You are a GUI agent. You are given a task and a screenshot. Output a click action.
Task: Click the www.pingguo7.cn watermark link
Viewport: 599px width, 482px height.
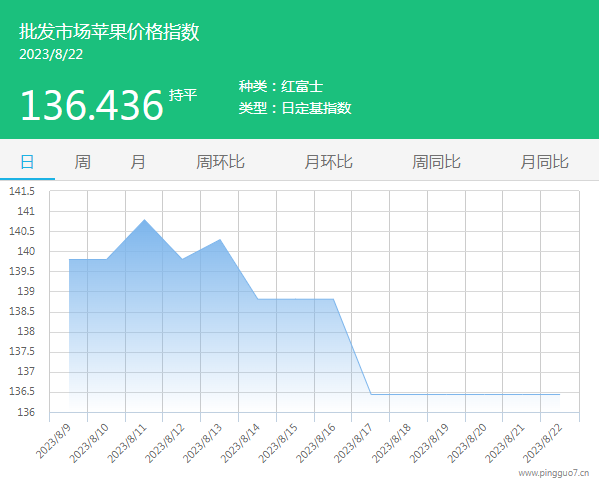pos(554,473)
